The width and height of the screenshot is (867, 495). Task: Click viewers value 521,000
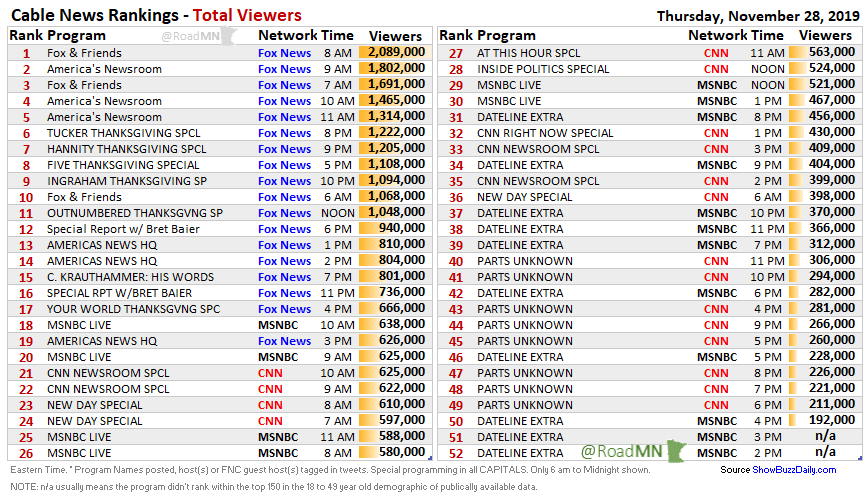(x=832, y=84)
